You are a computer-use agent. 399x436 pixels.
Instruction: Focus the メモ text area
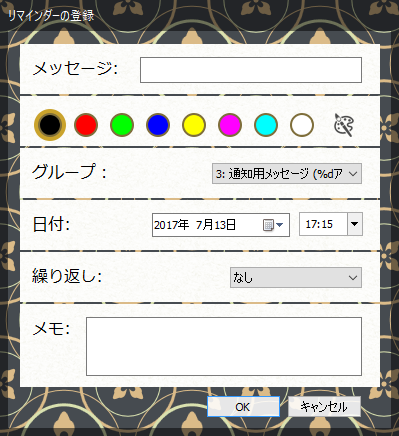coord(224,347)
